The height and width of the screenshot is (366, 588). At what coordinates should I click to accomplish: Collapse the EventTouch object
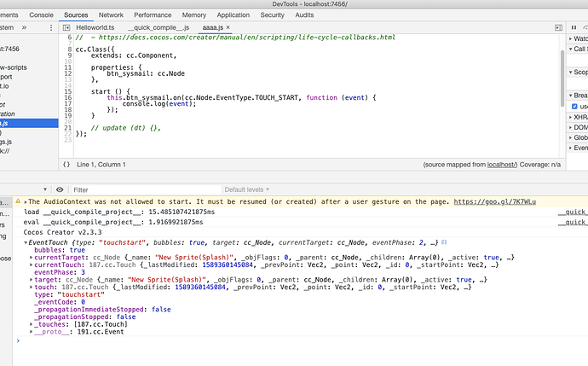[x=26, y=242]
